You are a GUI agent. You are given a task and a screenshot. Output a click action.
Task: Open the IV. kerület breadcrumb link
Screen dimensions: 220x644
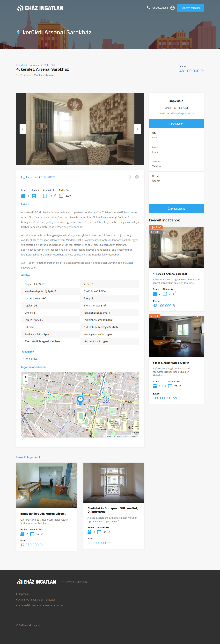(49, 65)
